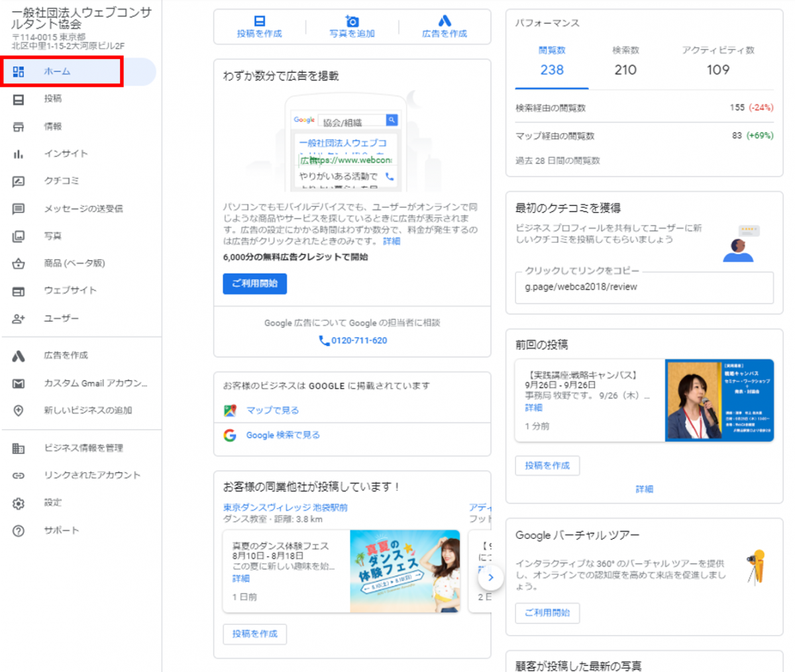Click the クチコミ review icon

[19, 181]
